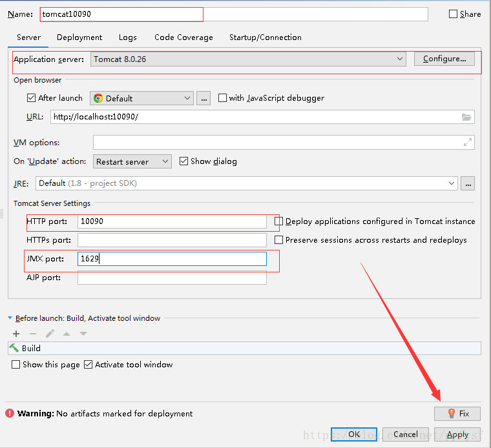Viewport: 491px width, 448px height.
Task: Open the Logs tab
Action: [x=128, y=37]
